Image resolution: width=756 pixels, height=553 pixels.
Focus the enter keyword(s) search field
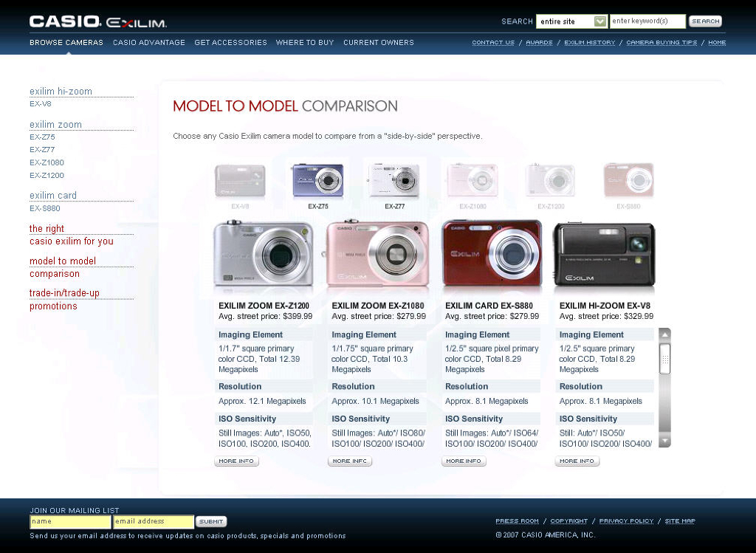pyautogui.click(x=647, y=21)
